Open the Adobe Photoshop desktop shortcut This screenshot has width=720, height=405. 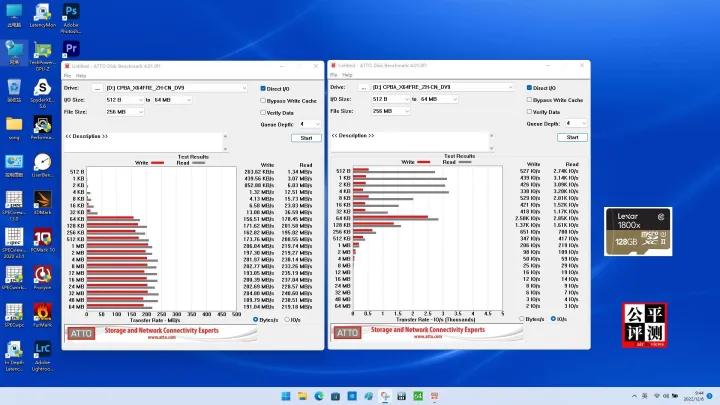click(x=71, y=17)
